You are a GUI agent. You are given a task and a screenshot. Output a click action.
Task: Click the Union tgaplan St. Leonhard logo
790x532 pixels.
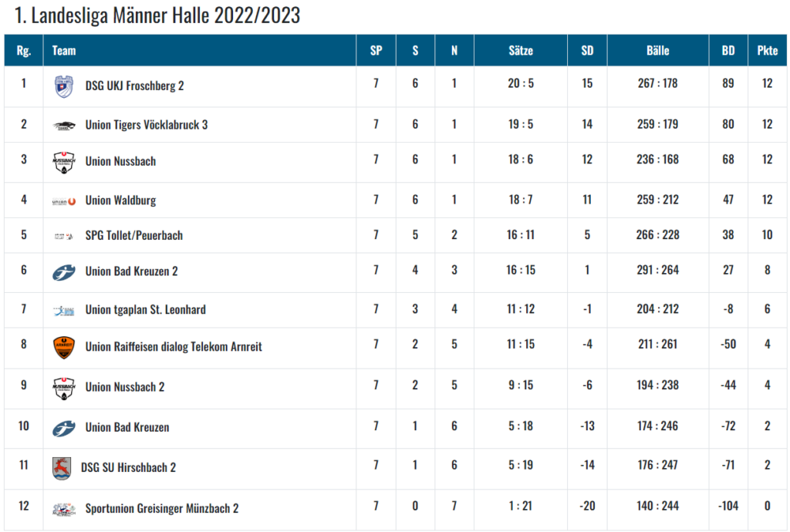[64, 311]
